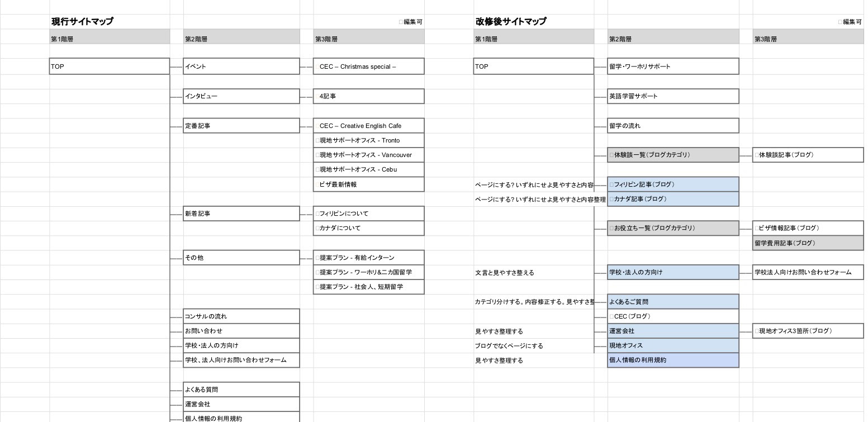The width and height of the screenshot is (868, 422).
Task: Click the よくある質問 cell
Action: pyautogui.click(x=241, y=390)
